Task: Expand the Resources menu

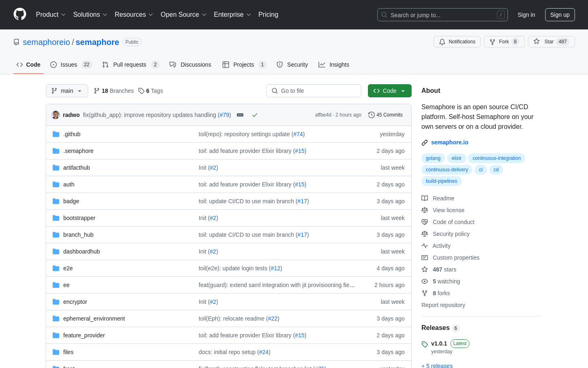Action: [134, 15]
